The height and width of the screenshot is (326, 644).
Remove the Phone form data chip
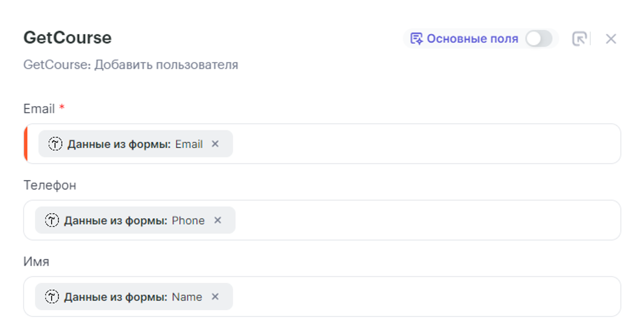[217, 220]
